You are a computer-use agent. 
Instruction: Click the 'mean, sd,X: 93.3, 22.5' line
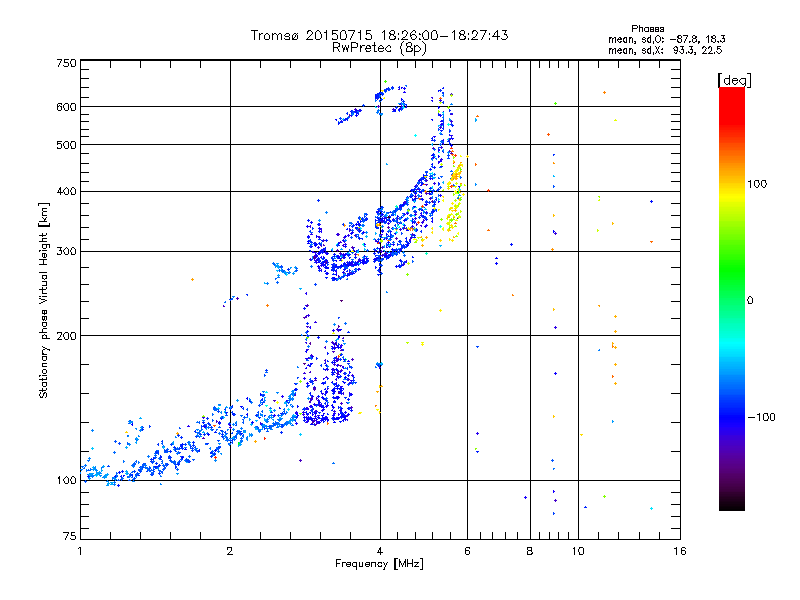pos(665,50)
